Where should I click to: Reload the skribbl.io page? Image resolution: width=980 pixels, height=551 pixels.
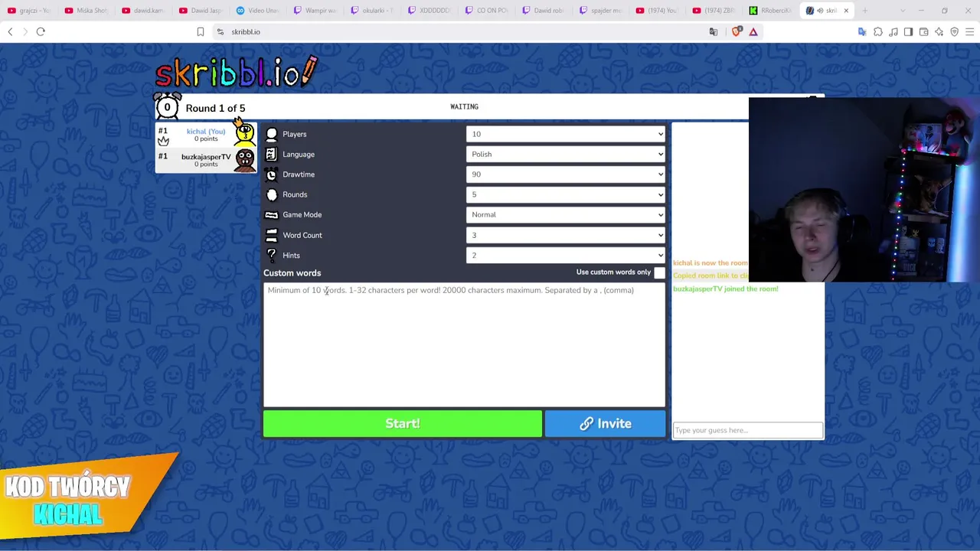click(41, 31)
